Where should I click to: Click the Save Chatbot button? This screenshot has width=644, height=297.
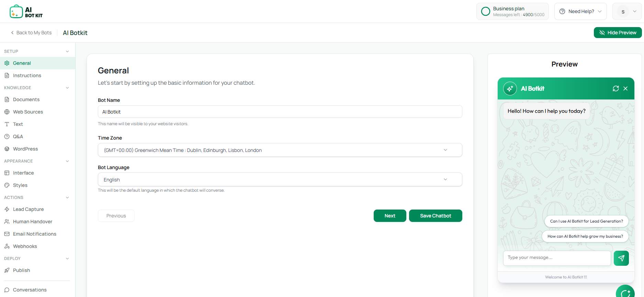pos(435,216)
